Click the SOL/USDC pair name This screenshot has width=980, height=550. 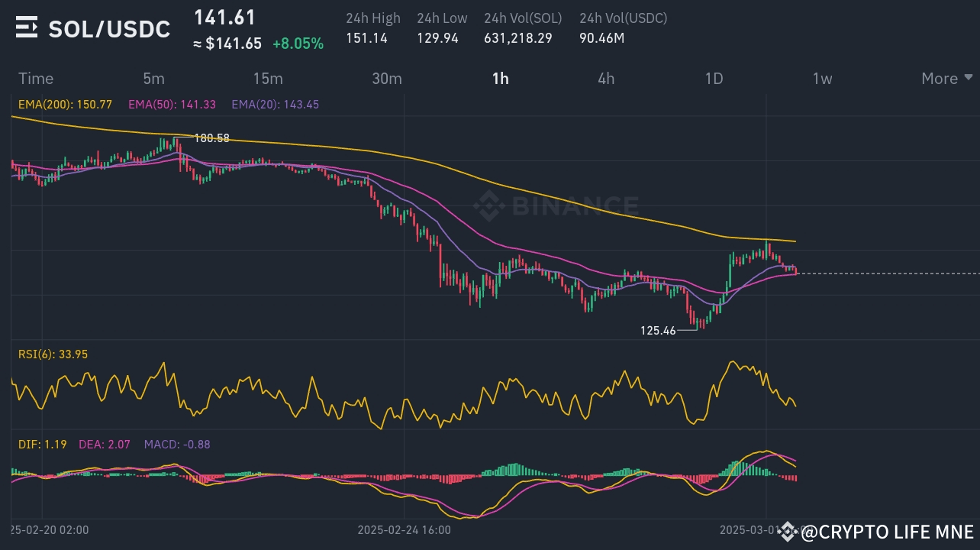coord(109,28)
